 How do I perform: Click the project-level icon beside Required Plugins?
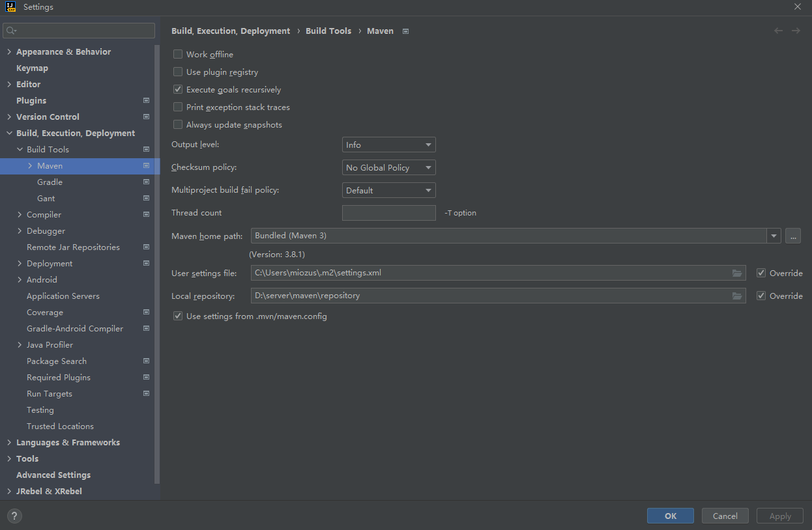tap(146, 377)
